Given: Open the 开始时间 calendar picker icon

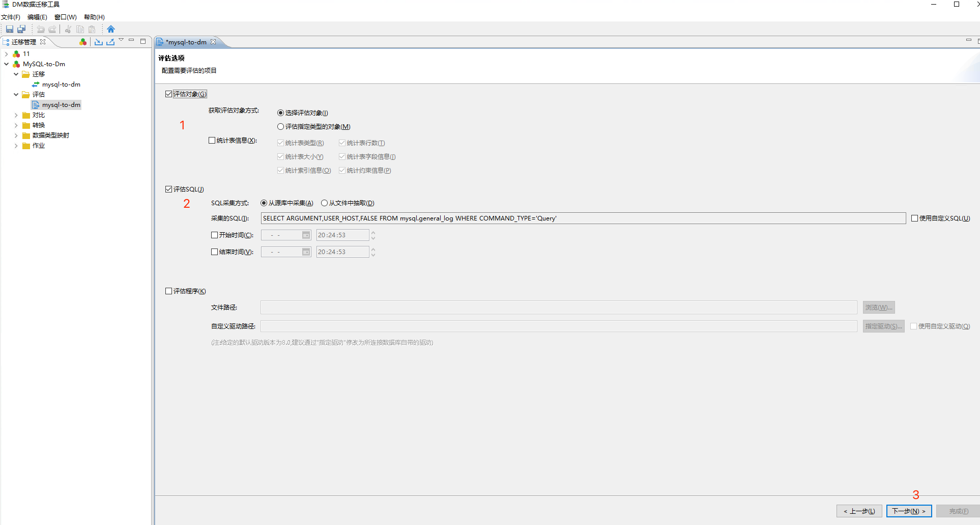Looking at the screenshot, I should (306, 235).
